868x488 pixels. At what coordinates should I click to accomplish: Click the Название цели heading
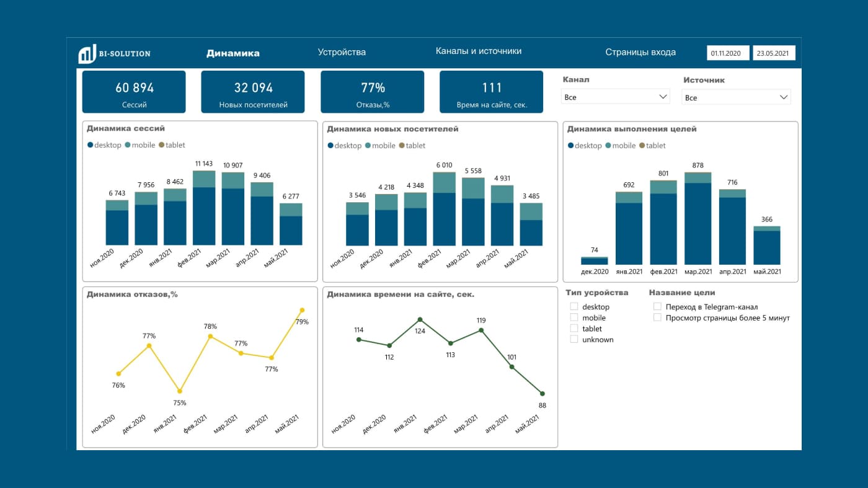(682, 293)
